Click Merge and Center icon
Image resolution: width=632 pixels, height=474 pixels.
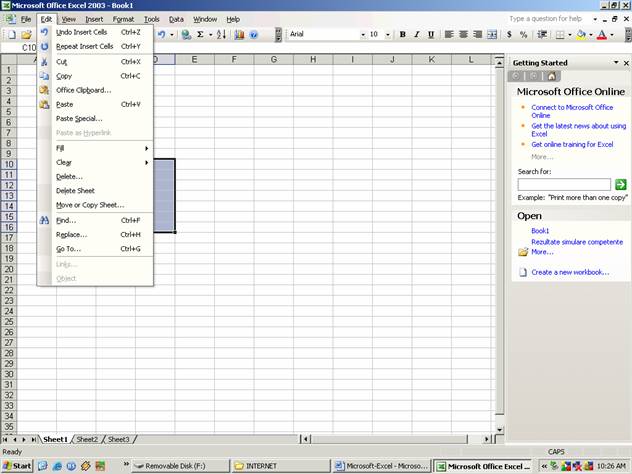[x=492, y=35]
